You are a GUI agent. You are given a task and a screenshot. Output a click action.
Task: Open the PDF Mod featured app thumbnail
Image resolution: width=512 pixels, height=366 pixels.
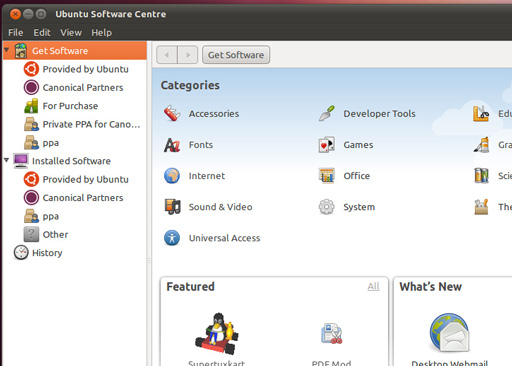pyautogui.click(x=332, y=334)
